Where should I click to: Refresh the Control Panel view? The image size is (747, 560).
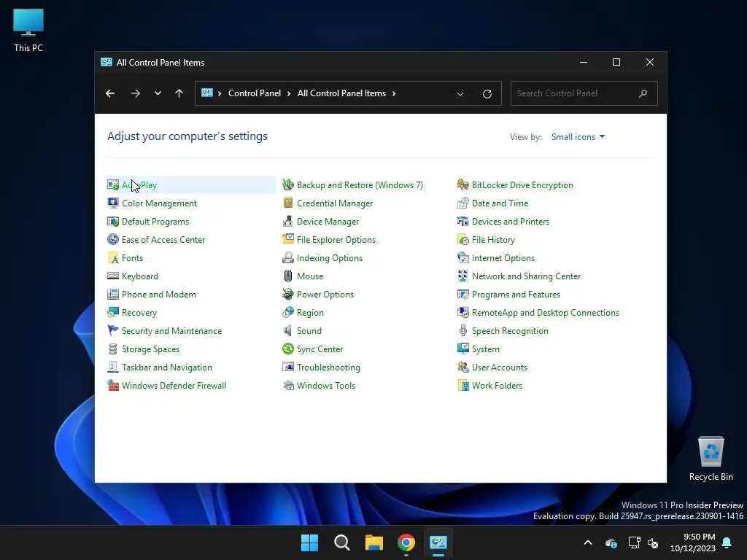[x=487, y=94]
